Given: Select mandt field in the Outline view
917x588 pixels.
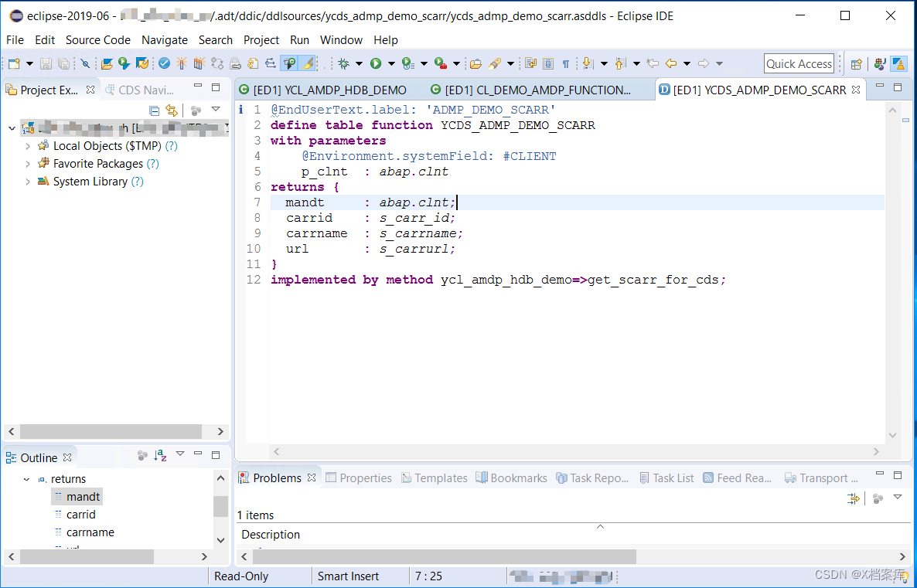Looking at the screenshot, I should point(83,496).
